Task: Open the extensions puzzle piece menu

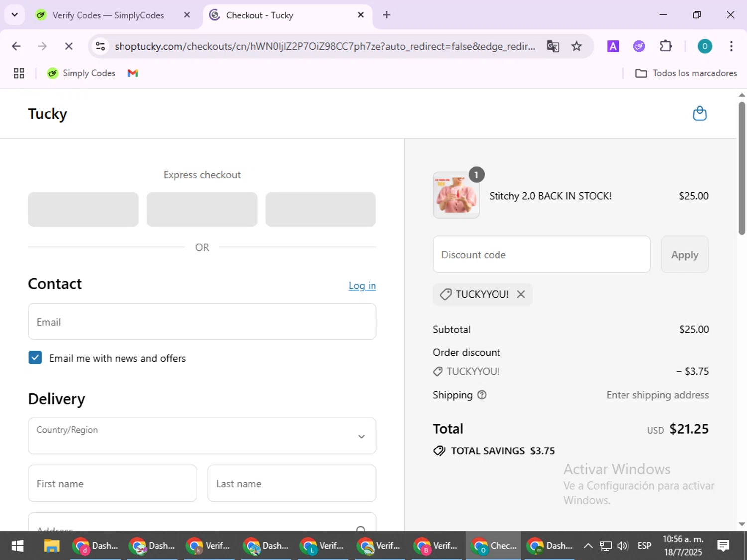Action: 666,46
